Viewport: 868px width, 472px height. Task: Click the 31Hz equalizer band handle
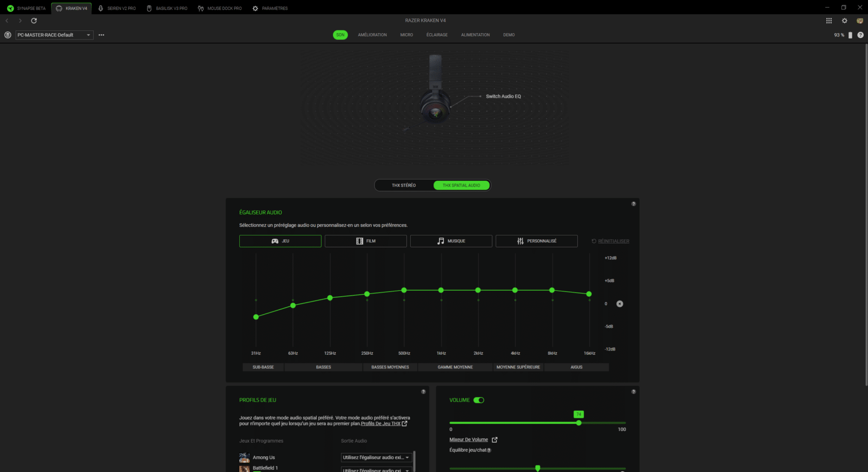click(256, 317)
